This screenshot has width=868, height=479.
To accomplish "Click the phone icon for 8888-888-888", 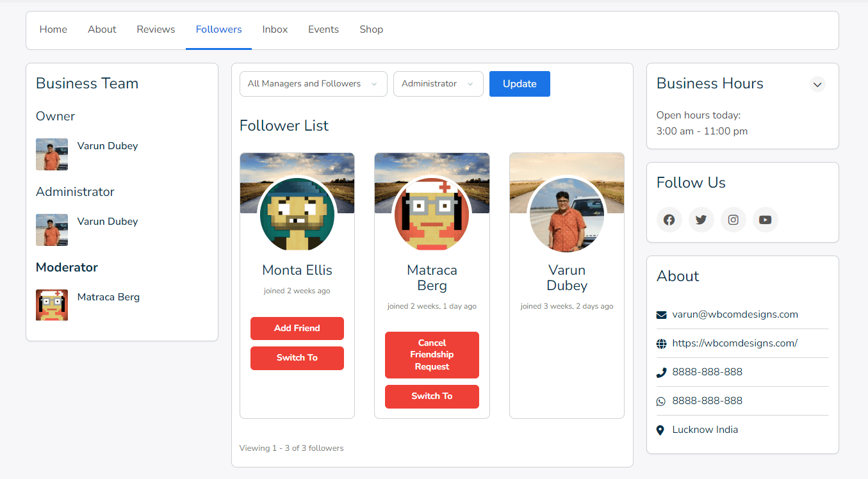I will pos(660,371).
